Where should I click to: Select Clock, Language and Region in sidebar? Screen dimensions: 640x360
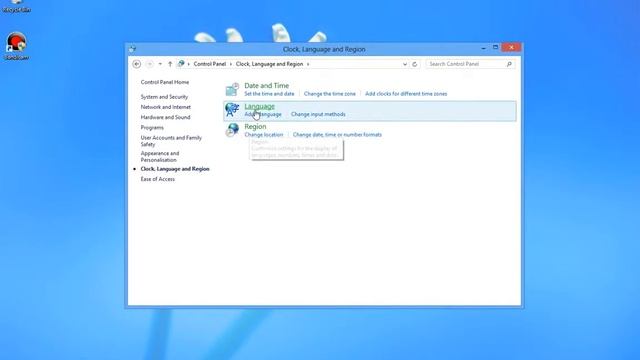coord(175,169)
